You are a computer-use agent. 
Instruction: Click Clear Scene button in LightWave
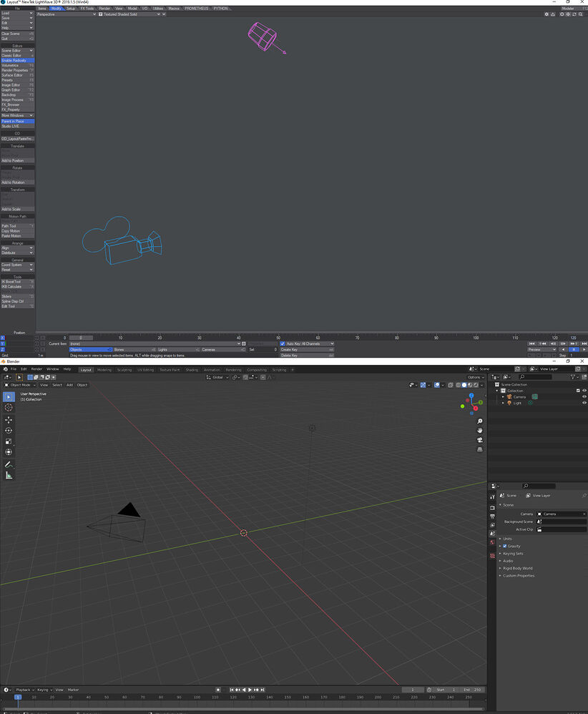point(17,34)
